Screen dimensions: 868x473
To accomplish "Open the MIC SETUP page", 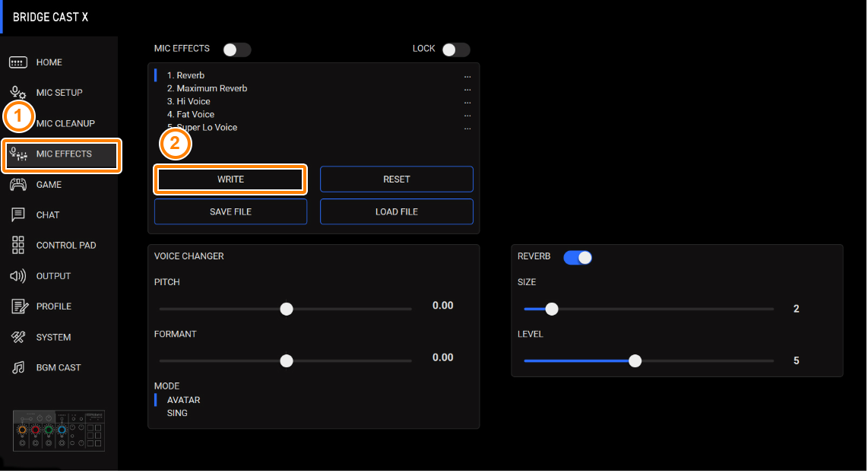I will click(59, 93).
